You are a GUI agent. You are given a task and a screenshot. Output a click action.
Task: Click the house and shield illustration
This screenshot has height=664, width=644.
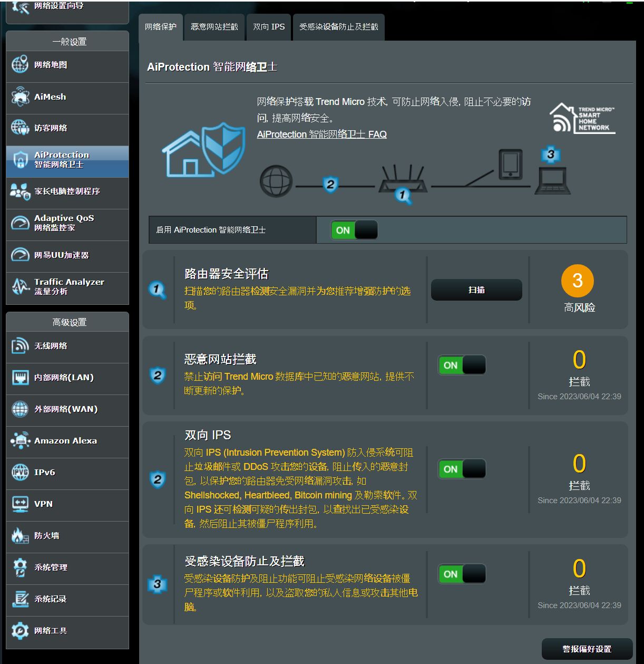(x=203, y=150)
